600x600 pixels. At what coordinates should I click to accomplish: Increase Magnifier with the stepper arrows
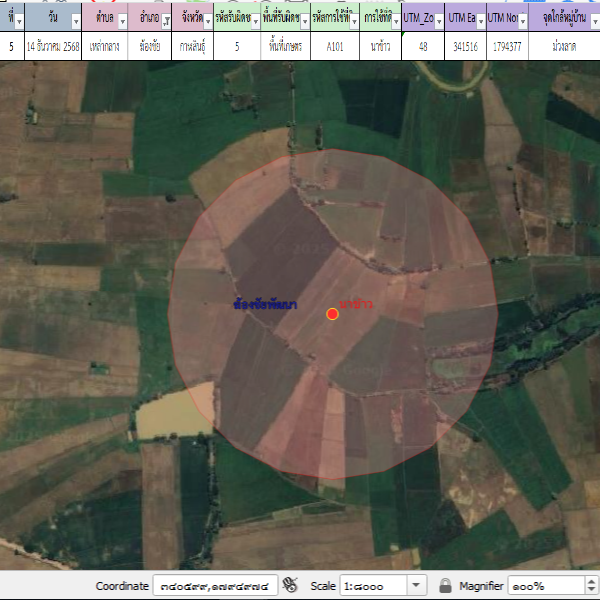[x=591, y=581]
